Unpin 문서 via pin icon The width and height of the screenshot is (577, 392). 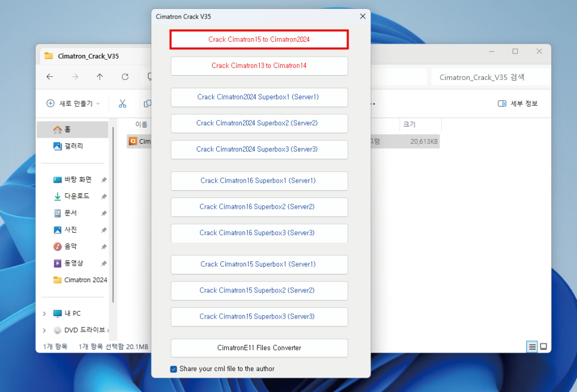click(x=104, y=213)
